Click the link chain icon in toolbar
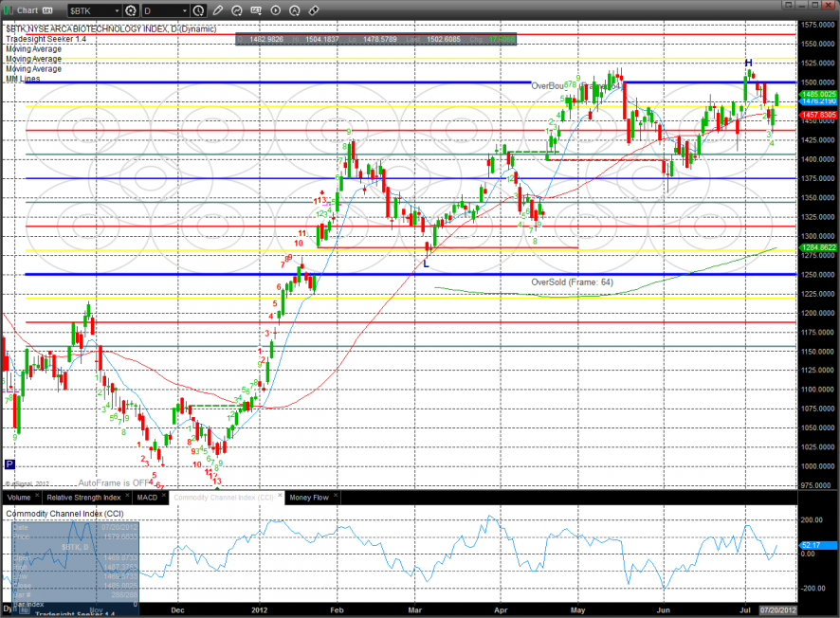Screen dimensions: 840x618 coord(314,10)
